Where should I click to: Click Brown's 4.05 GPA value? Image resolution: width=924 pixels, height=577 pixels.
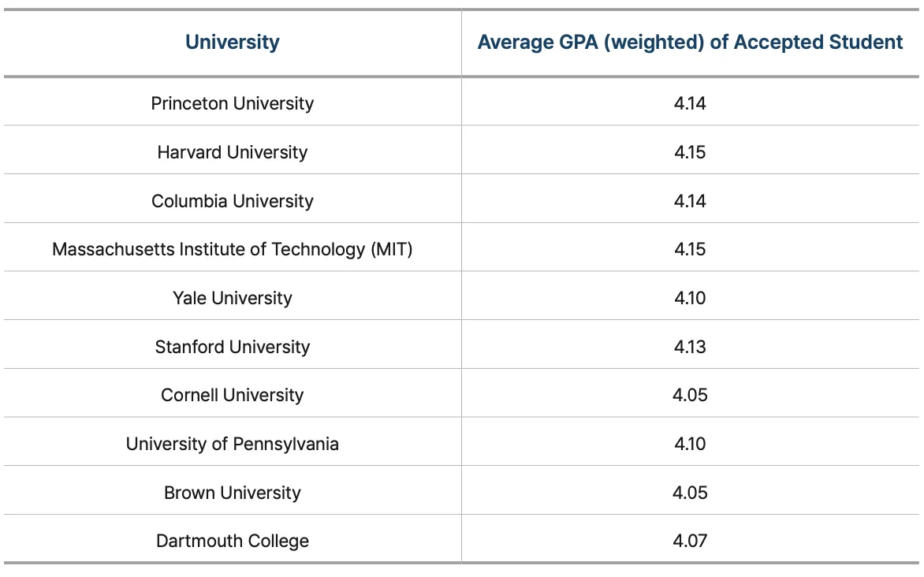pos(690,493)
